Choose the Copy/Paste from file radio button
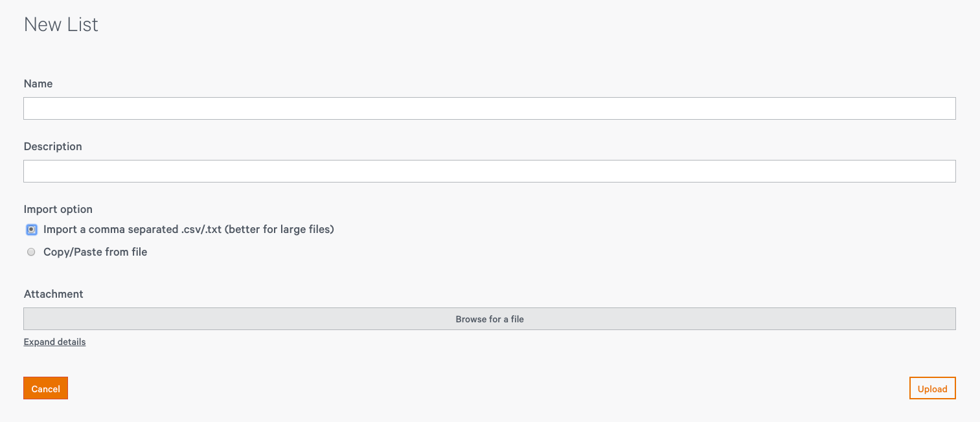The image size is (980, 422). [x=31, y=252]
